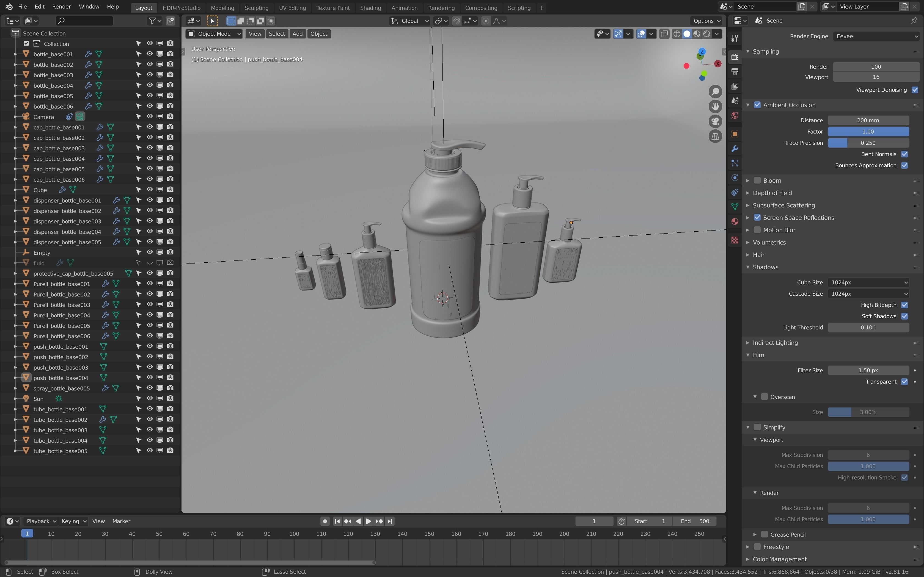Screen dimensions: 924x577
Task: Adjust the Trace Precision slider
Action: 868,143
